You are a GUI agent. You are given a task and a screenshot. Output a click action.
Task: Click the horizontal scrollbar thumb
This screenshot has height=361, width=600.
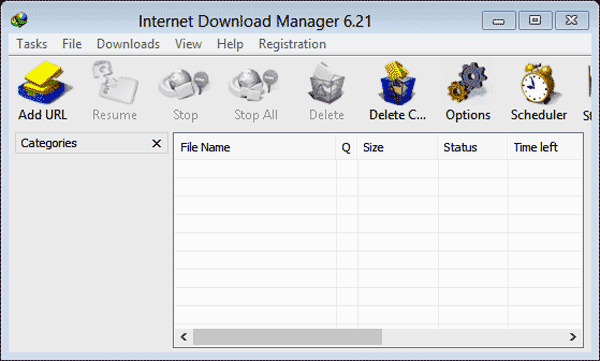pos(287,337)
